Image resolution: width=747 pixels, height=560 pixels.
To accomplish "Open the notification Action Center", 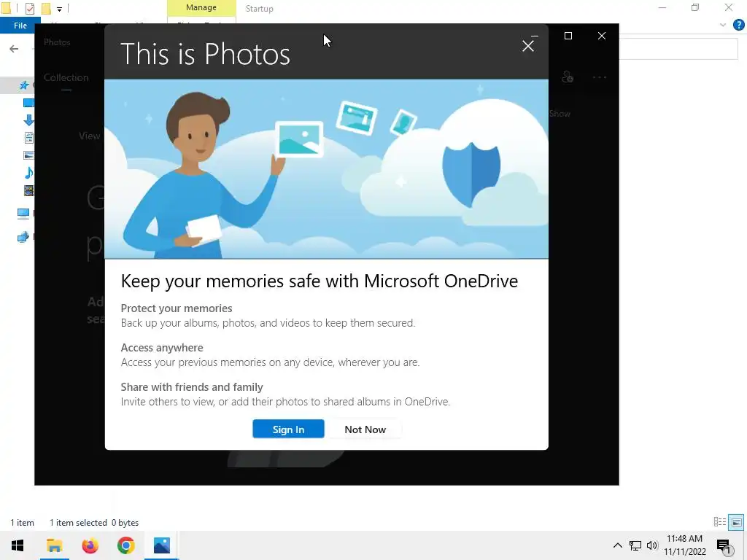I will pos(724,546).
